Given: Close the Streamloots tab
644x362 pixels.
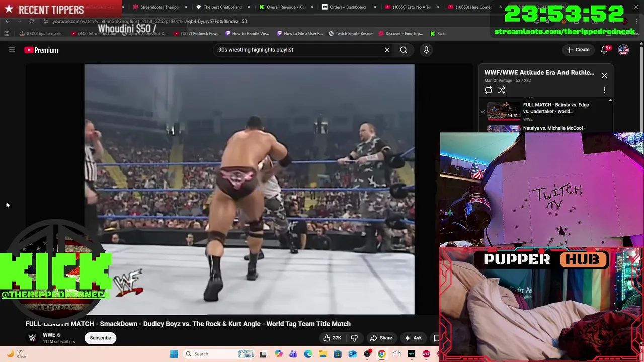Looking at the screenshot, I should (x=186, y=7).
